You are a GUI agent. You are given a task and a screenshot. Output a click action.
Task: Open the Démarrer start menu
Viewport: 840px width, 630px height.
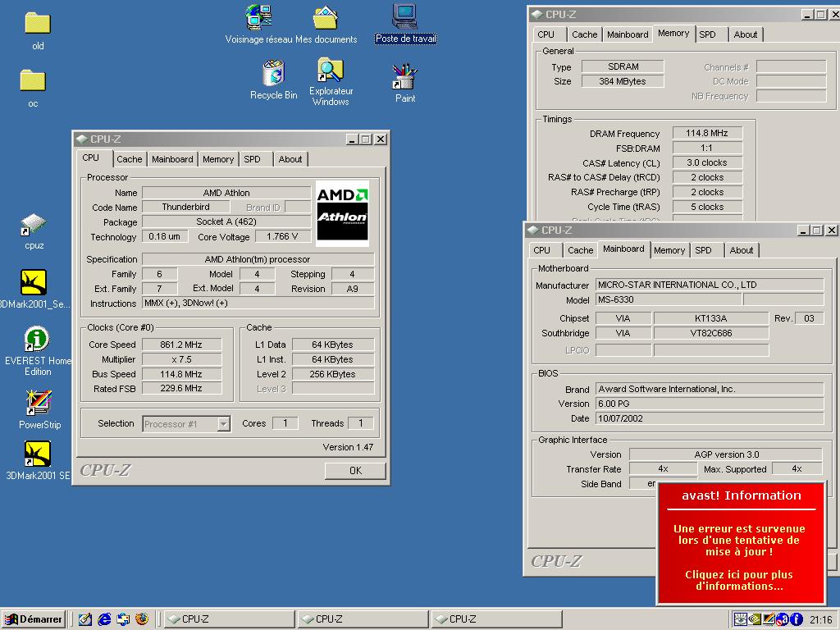33,619
